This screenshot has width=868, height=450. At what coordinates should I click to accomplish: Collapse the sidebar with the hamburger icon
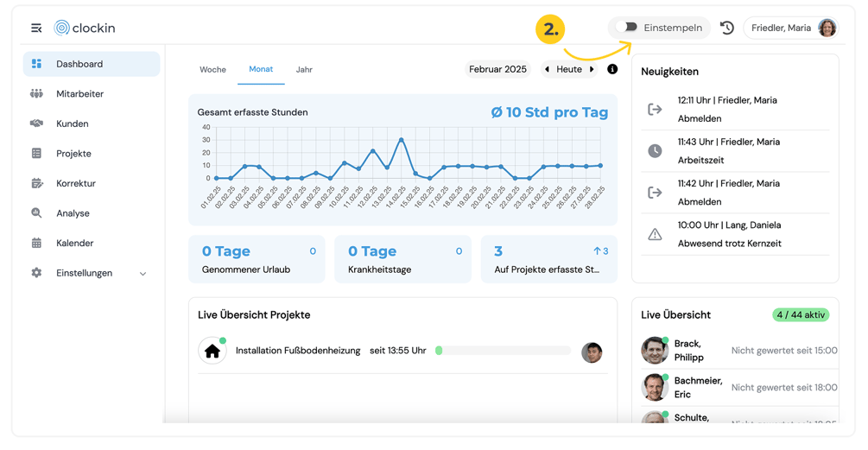36,29
